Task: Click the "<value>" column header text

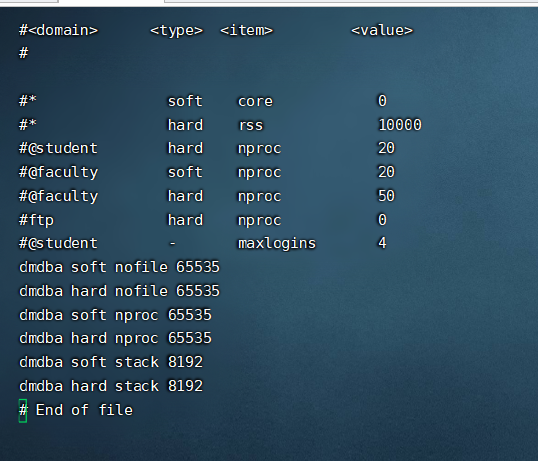Action: [382, 31]
